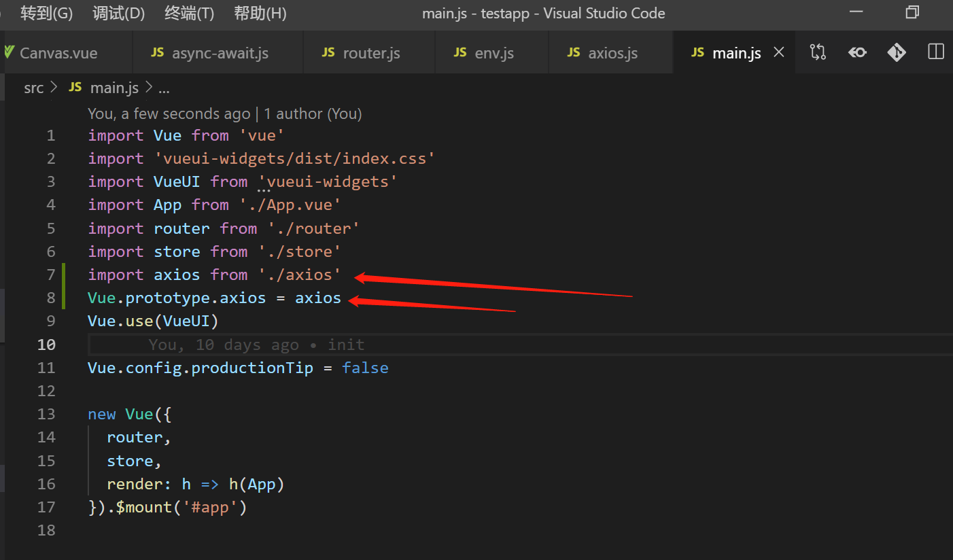Viewport: 953px width, 560px height.
Task: Click 'store,' on line 15
Action: click(134, 461)
